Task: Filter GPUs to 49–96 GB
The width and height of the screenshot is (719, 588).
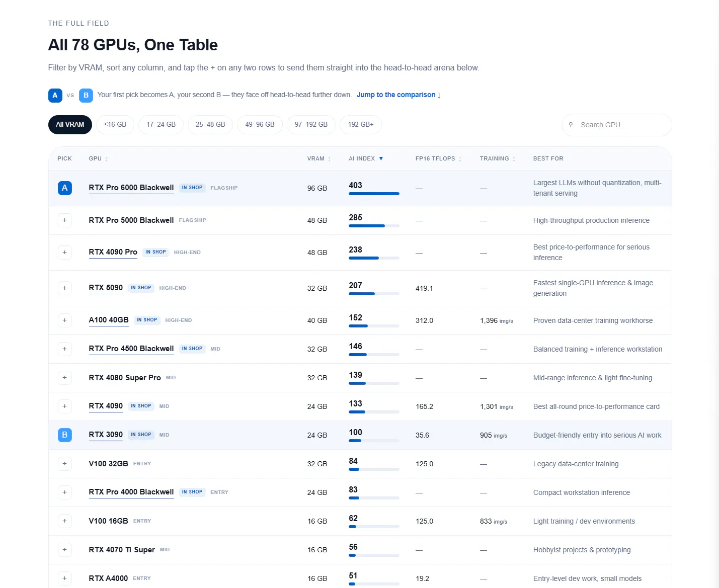Action: pos(260,125)
